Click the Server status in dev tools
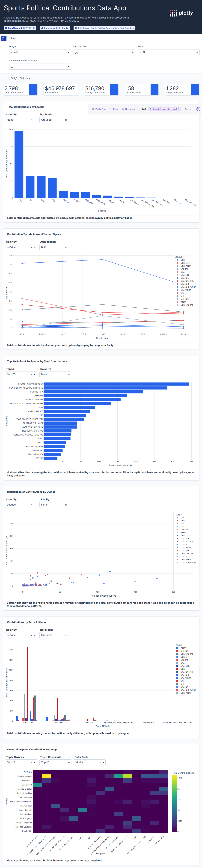Image resolution: width=202 pixels, height=868 pixels. click(x=188, y=109)
